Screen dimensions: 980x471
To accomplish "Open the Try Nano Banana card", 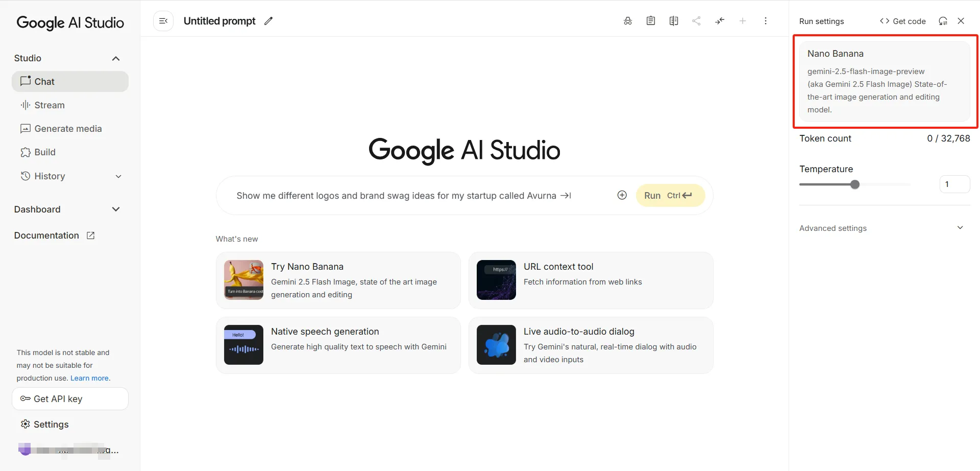I will 338,280.
